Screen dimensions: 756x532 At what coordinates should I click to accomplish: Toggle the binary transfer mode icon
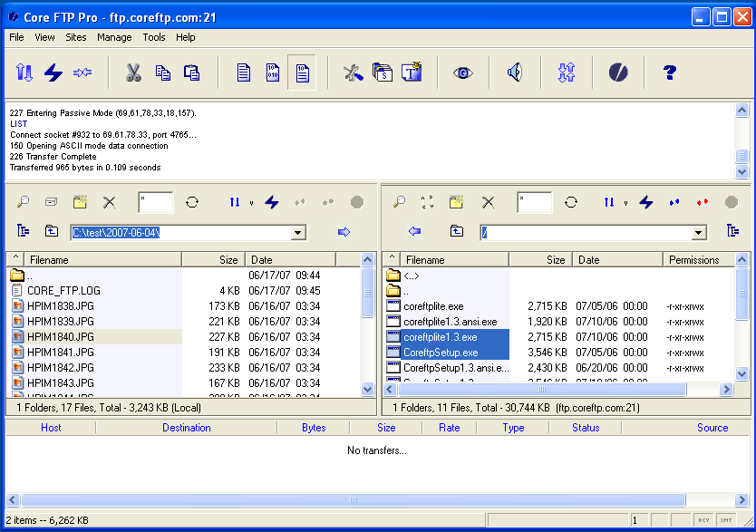[x=272, y=73]
